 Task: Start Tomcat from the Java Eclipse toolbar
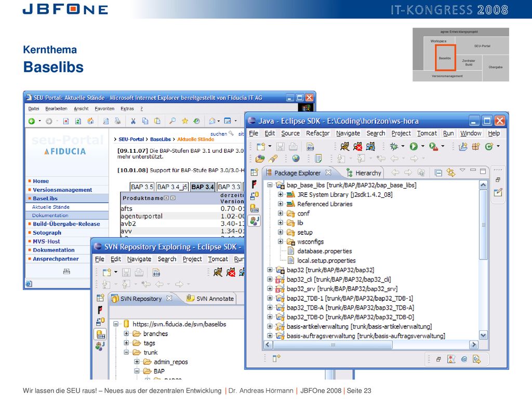tap(345, 147)
